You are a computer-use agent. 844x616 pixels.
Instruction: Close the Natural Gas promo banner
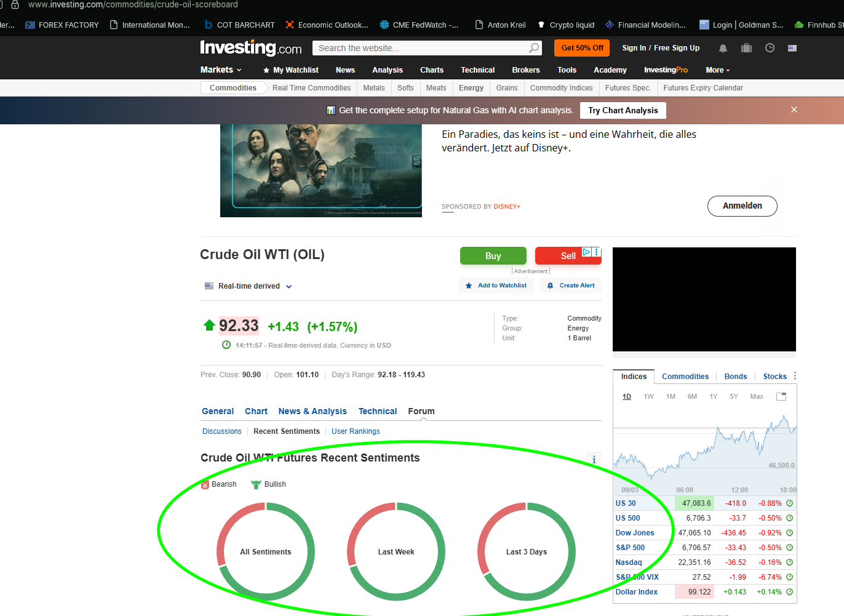[x=794, y=110]
